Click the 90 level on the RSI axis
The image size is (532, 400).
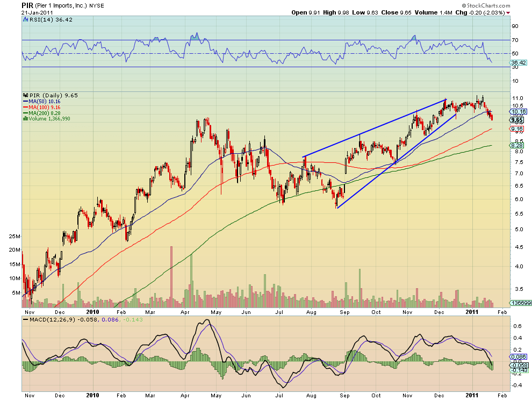pyautogui.click(x=515, y=26)
